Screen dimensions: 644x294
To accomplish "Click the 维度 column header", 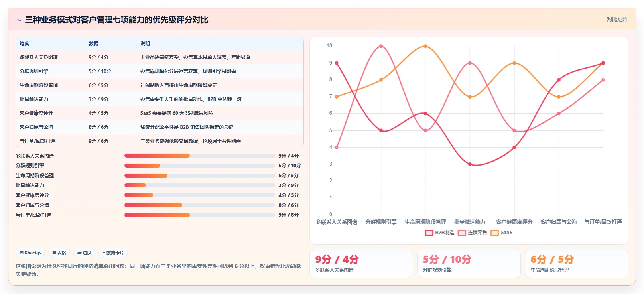I will pos(24,44).
